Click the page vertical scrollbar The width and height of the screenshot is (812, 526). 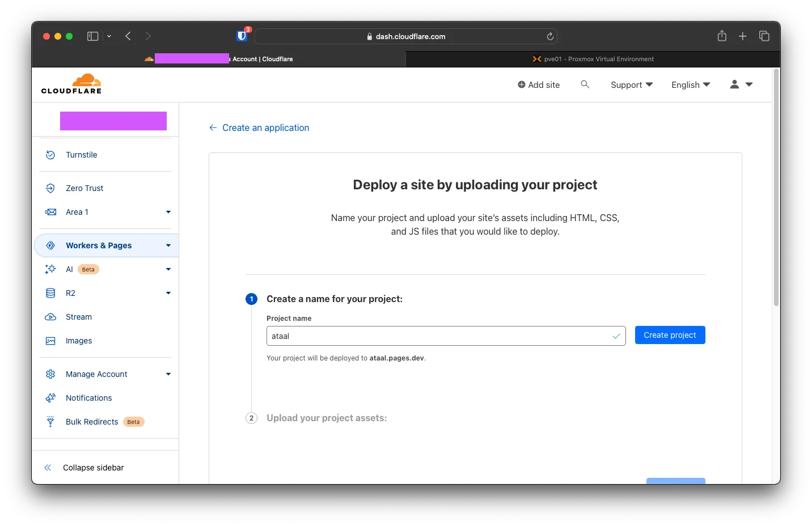point(776,187)
